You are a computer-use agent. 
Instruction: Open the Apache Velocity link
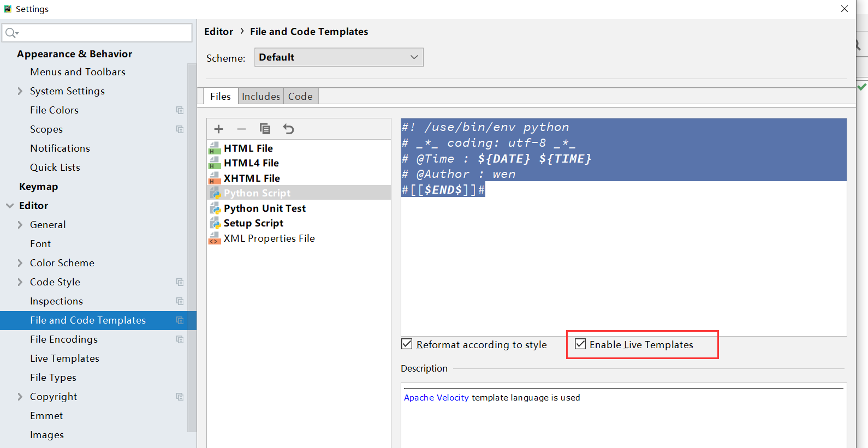[x=436, y=398]
